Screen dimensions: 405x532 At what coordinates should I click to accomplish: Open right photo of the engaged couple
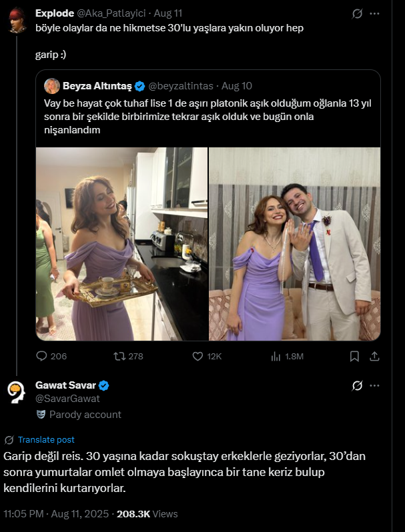(295, 244)
